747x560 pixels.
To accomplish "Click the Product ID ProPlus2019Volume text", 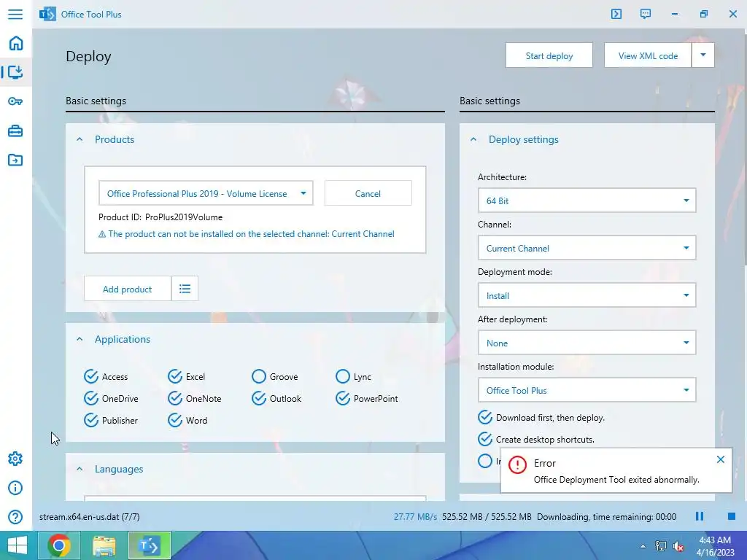I will click(x=160, y=217).
